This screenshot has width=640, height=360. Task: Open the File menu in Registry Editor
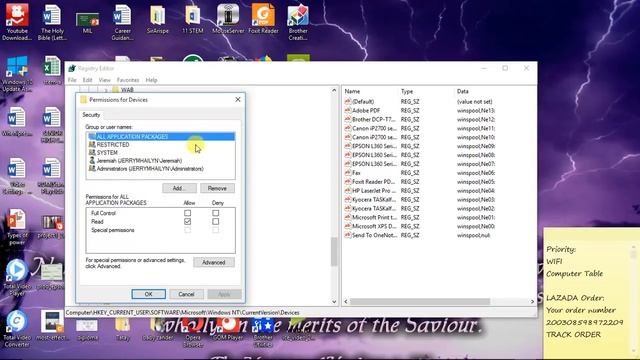pyautogui.click(x=72, y=80)
